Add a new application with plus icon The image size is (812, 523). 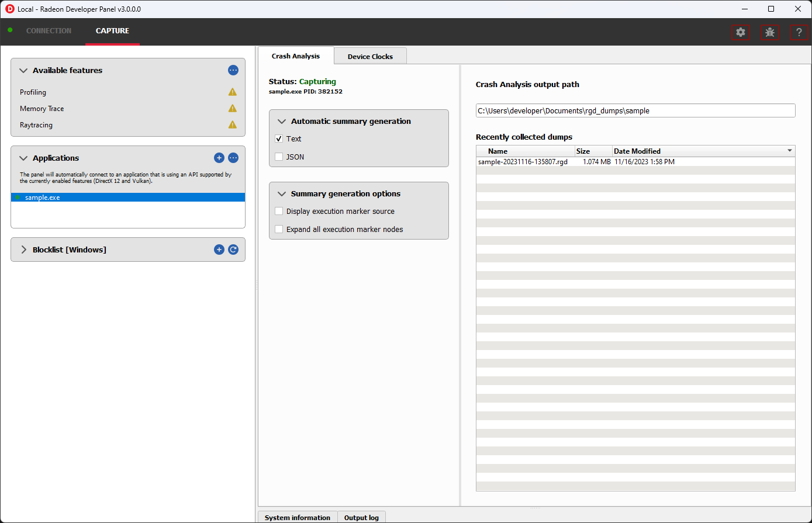pyautogui.click(x=219, y=158)
